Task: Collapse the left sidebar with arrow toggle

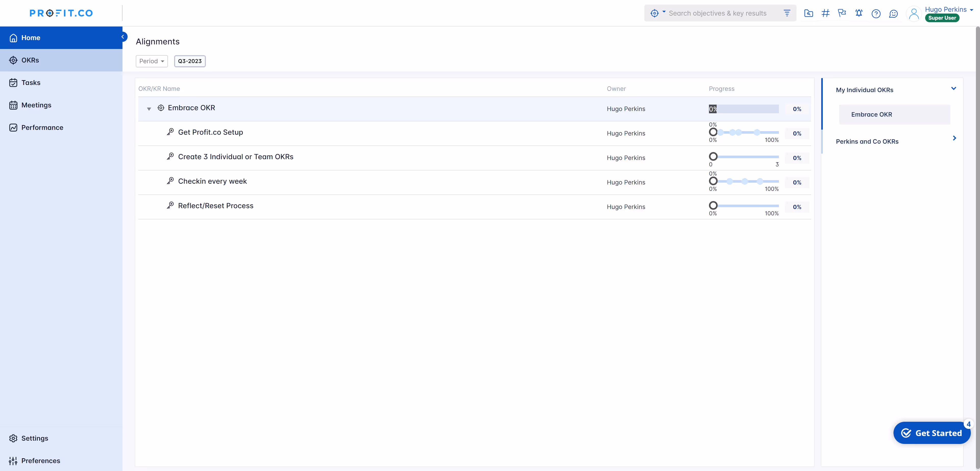Action: (x=123, y=37)
